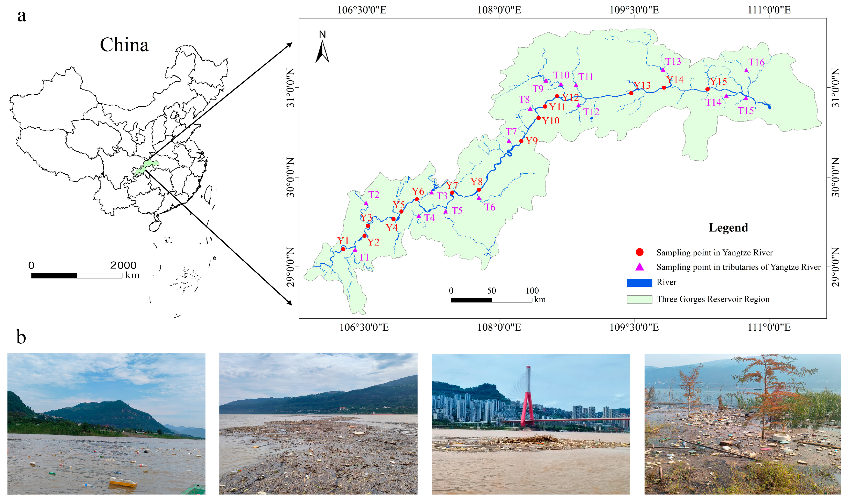Click the China map title
Screen dimensions: 849x504
tap(124, 45)
